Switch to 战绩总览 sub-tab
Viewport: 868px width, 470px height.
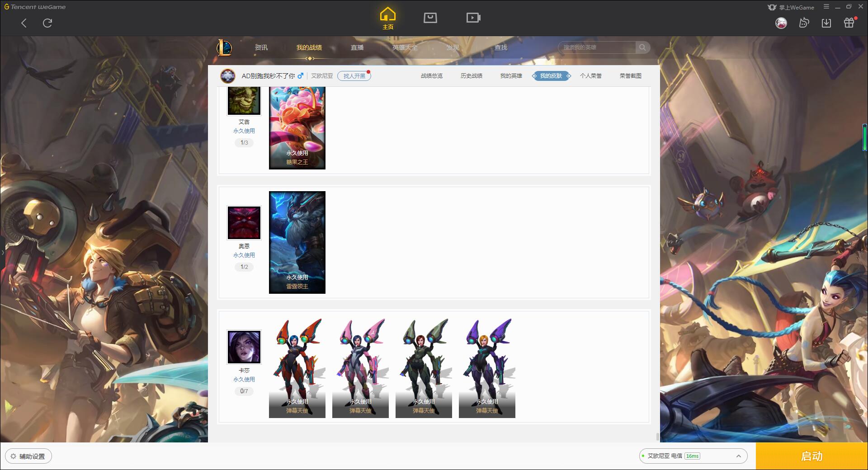[432, 76]
